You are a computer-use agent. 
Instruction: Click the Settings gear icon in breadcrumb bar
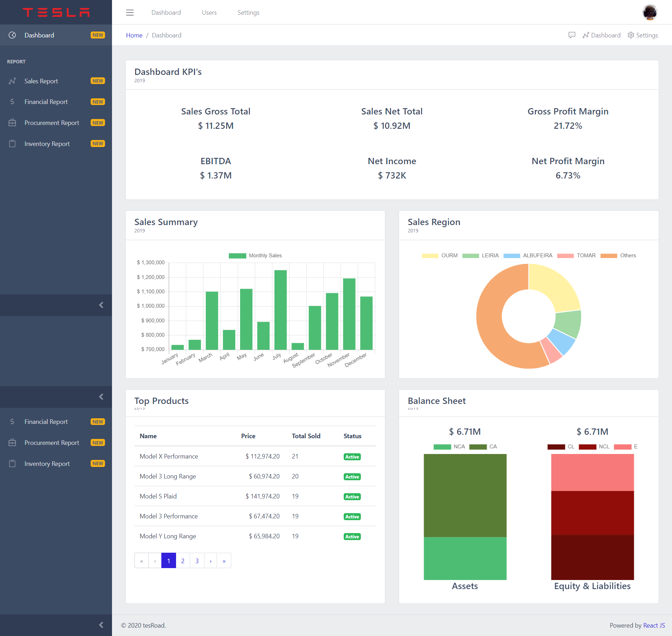[631, 35]
